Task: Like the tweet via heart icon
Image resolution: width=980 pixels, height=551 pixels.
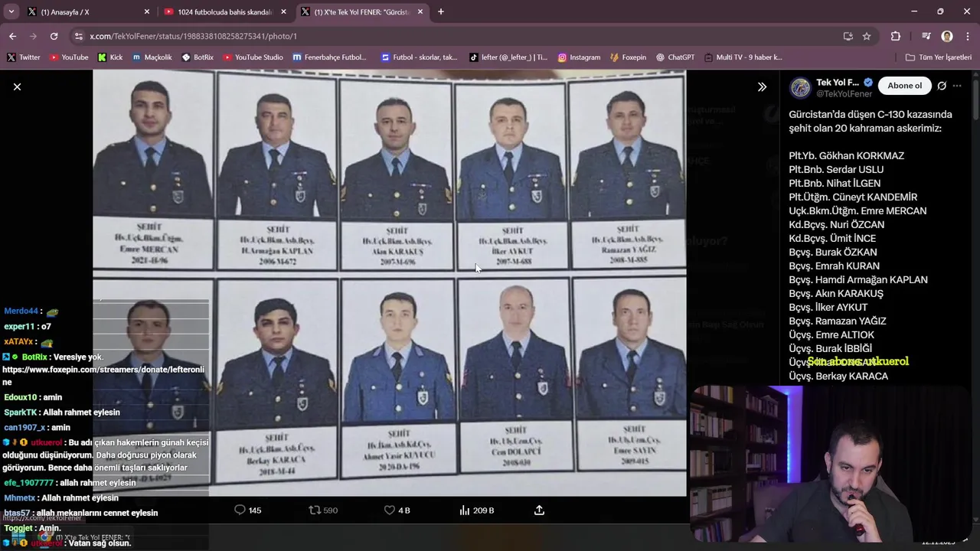Action: pyautogui.click(x=397, y=510)
